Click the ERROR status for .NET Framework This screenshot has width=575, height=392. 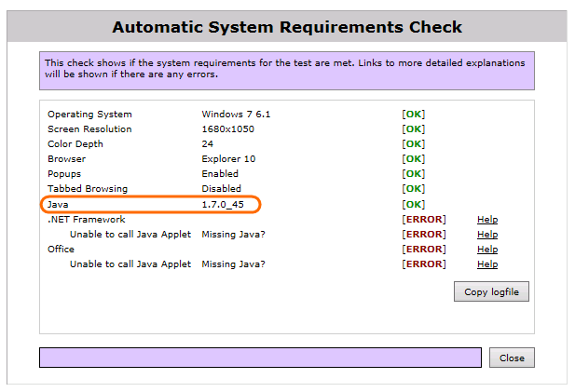tap(424, 220)
